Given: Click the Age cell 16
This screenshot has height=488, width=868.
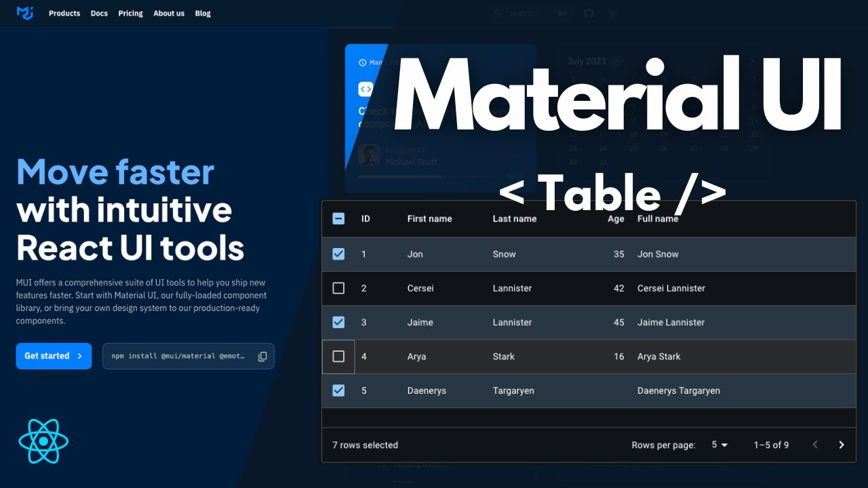Looking at the screenshot, I should pyautogui.click(x=618, y=357).
